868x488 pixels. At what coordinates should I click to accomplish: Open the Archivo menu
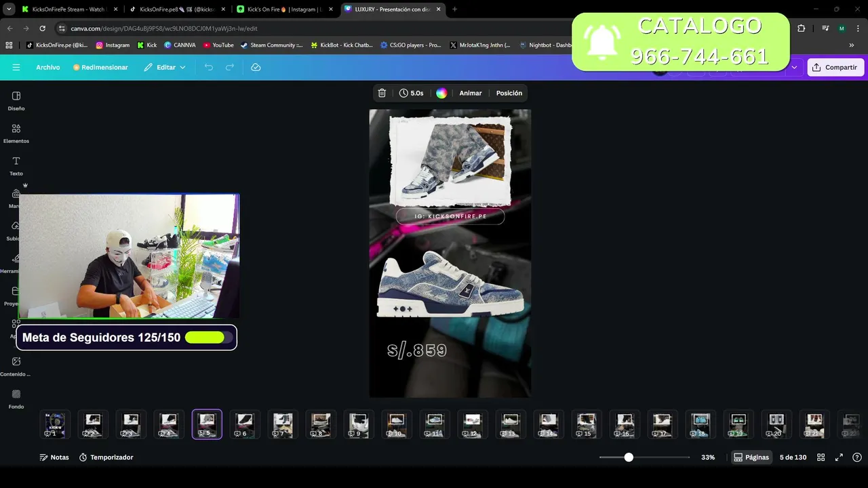click(x=48, y=67)
